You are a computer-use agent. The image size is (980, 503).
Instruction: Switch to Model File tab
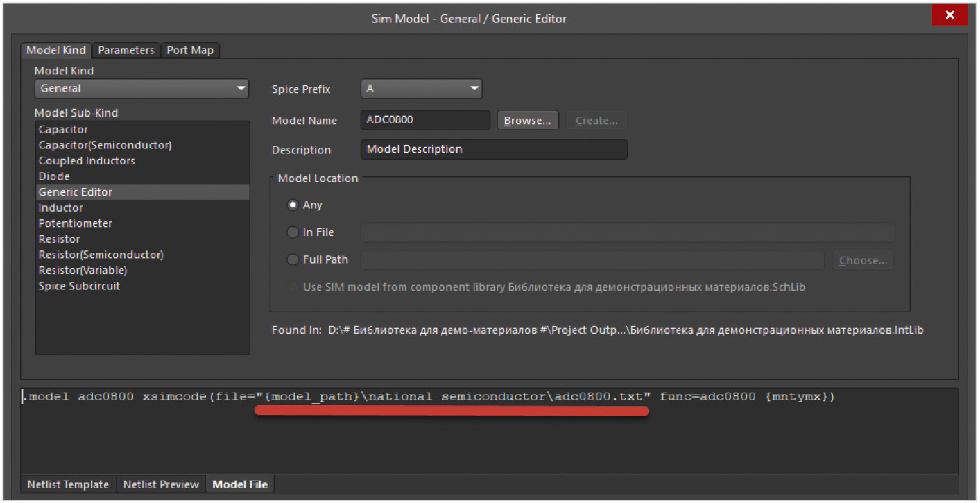pos(240,484)
